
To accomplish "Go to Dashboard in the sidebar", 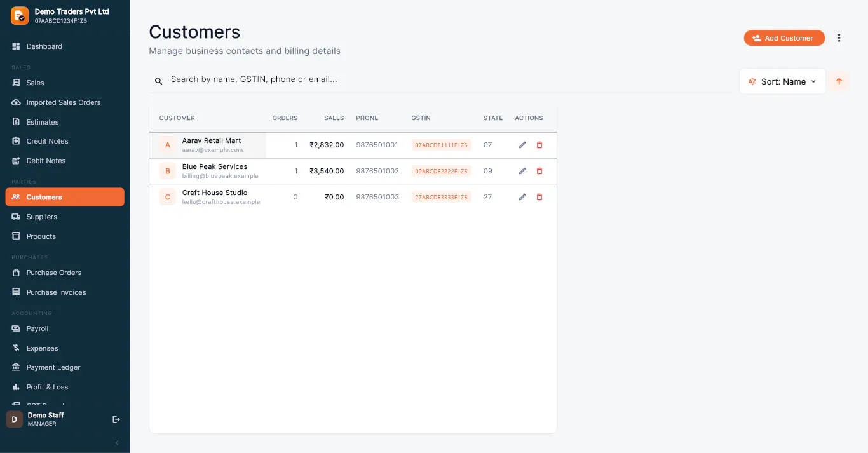I will coord(65,46).
